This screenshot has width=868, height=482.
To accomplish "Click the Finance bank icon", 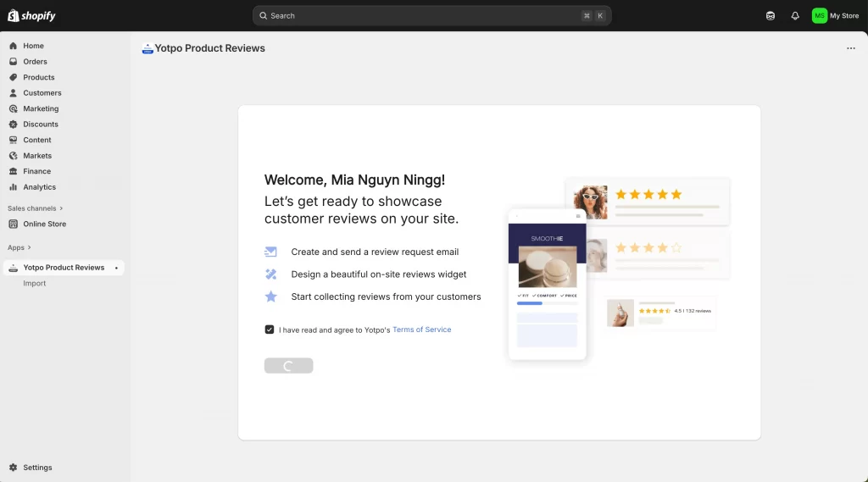I will click(x=14, y=172).
